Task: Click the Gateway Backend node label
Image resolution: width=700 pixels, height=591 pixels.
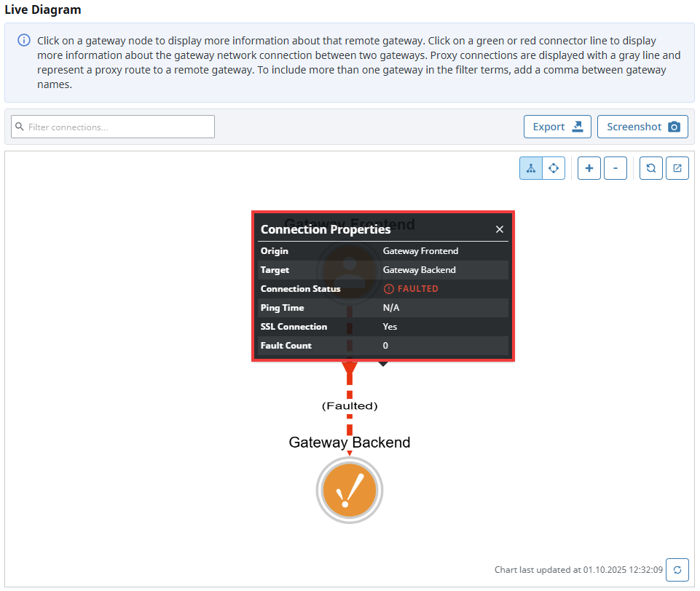Action: click(350, 443)
